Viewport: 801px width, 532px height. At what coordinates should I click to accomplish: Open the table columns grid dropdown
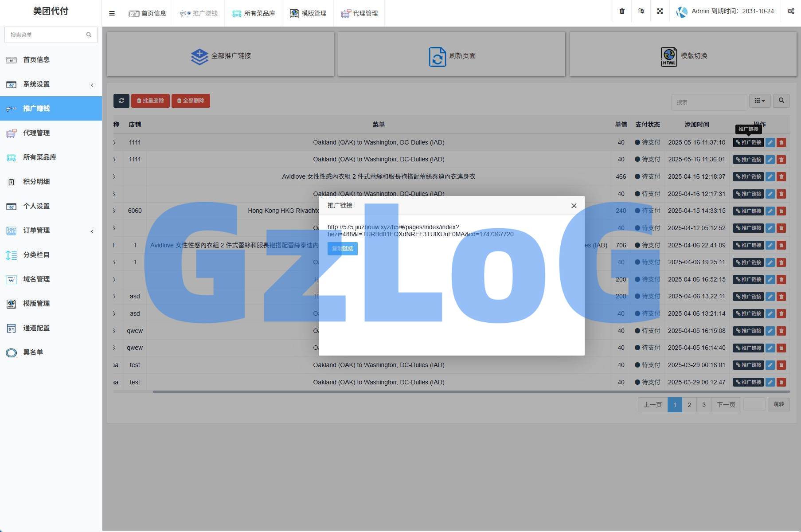[x=759, y=101]
